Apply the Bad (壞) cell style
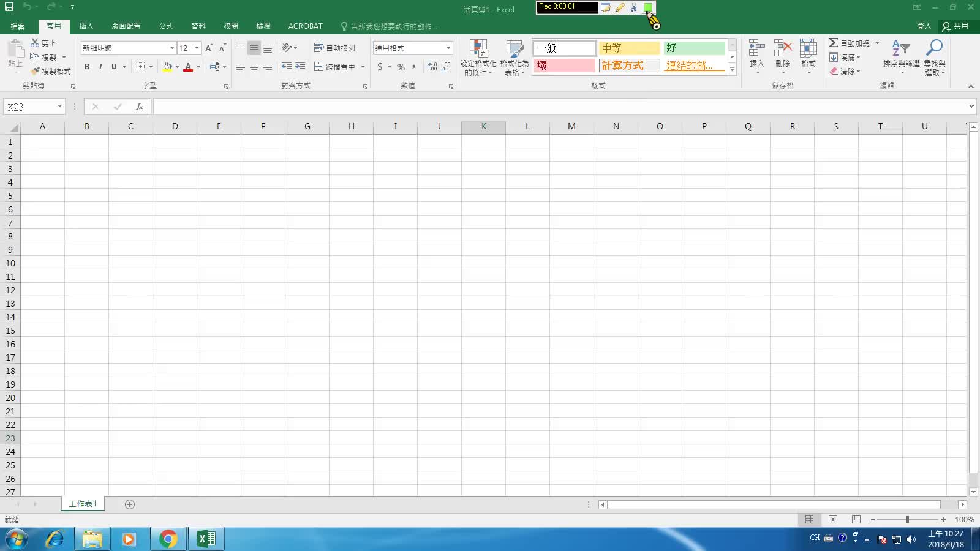980x551 pixels. click(564, 65)
